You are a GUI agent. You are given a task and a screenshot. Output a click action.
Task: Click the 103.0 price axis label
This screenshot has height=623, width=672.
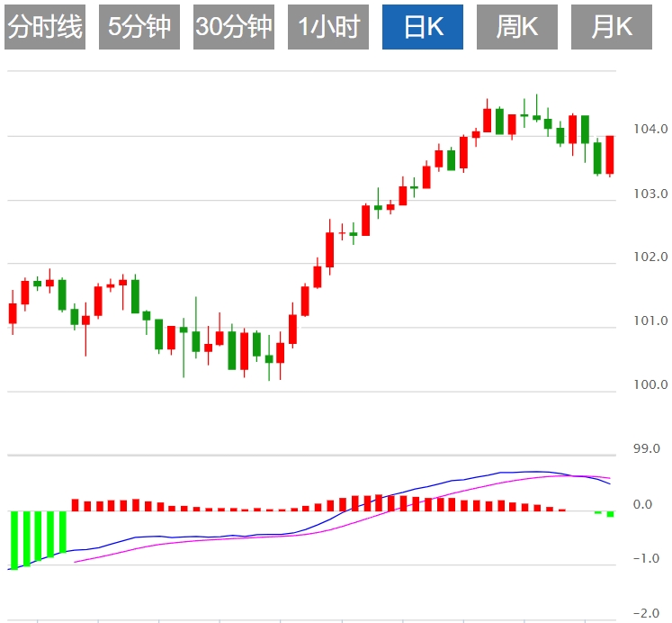pyautogui.click(x=650, y=194)
